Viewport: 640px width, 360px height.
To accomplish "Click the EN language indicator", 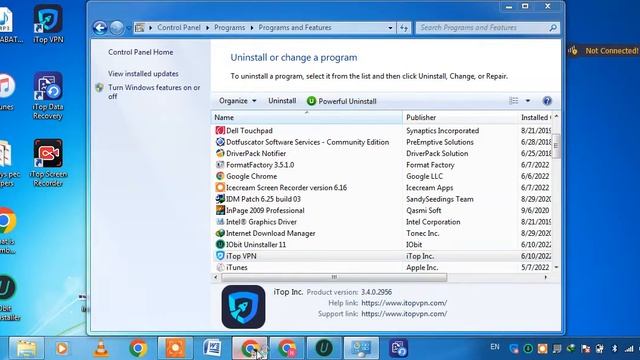I will 495,347.
